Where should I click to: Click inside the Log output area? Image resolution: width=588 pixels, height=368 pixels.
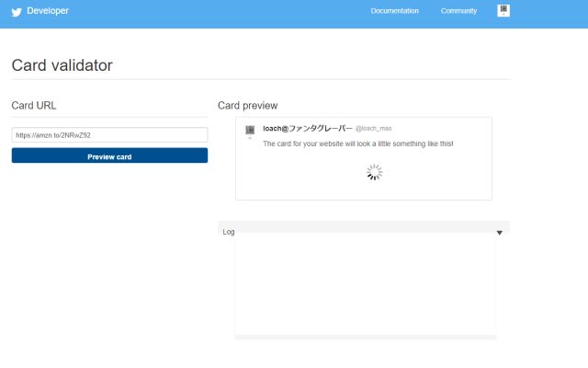point(366,284)
